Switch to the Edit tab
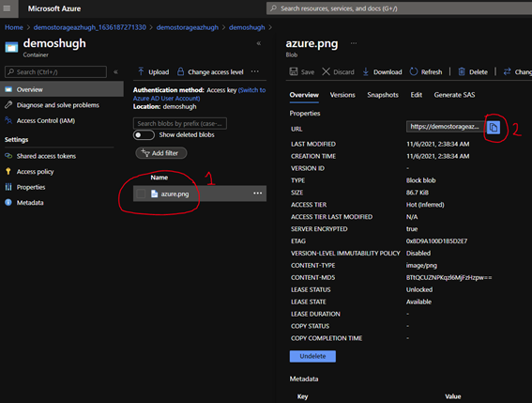 (417, 95)
